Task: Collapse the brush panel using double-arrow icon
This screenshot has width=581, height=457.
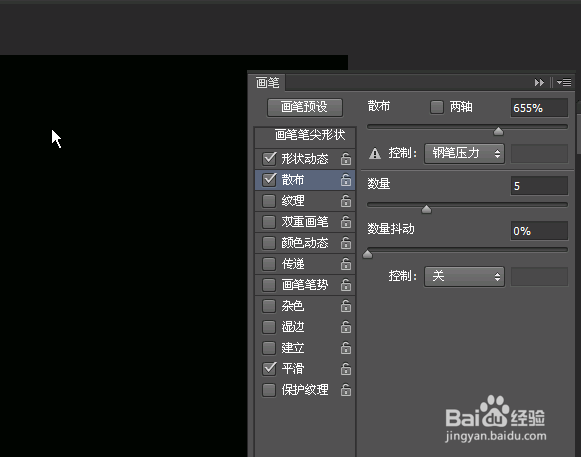Action: pyautogui.click(x=539, y=82)
